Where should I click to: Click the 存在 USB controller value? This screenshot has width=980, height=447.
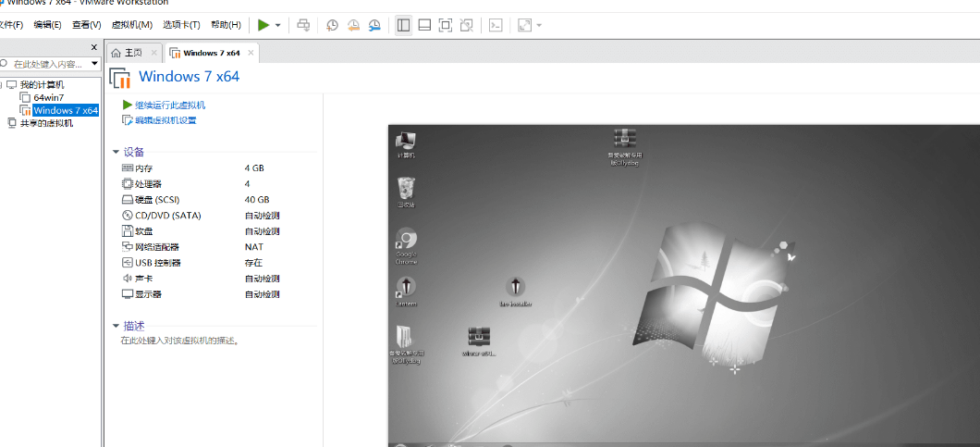(253, 262)
